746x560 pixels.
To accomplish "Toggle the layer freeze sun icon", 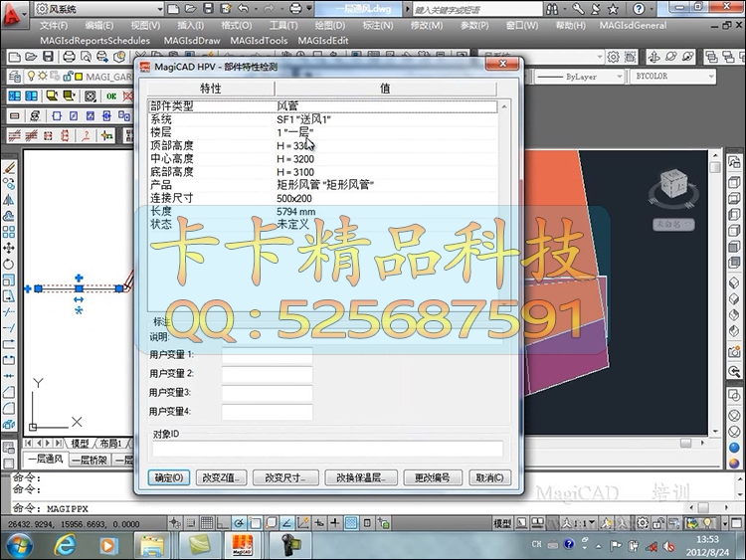I will [43, 77].
